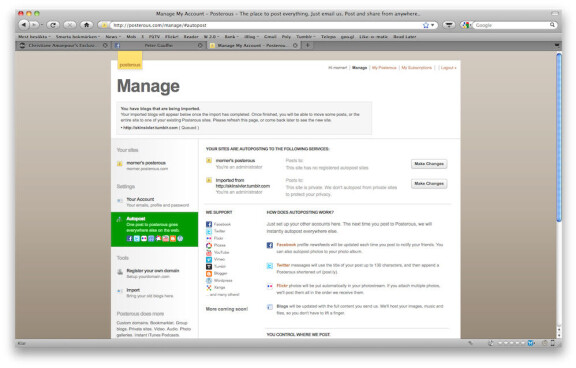The height and width of the screenshot is (368, 576).
Task: Switch to Christiane Amanpour's Exclusive tab
Action: point(63,46)
